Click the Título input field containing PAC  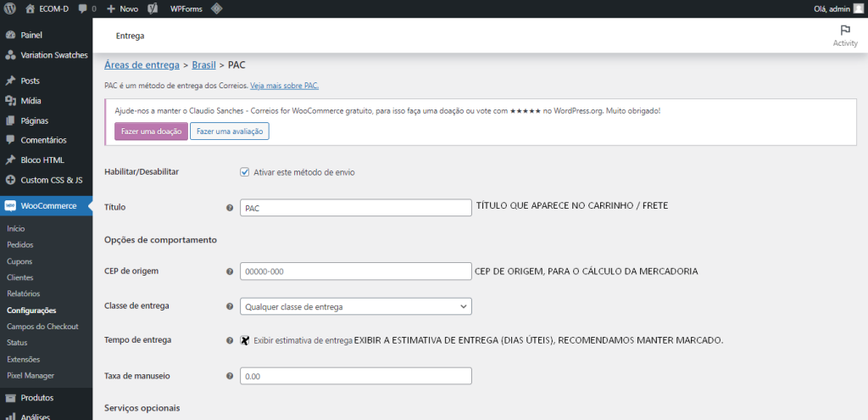point(356,208)
